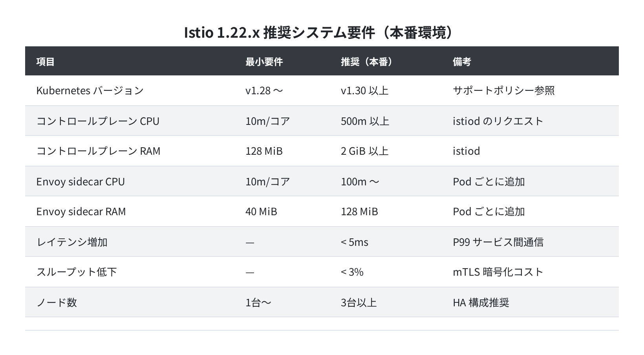Screen dimensions: 644x355
Task: Click the コントロールプレーン CPU row label
Action: pos(98,121)
